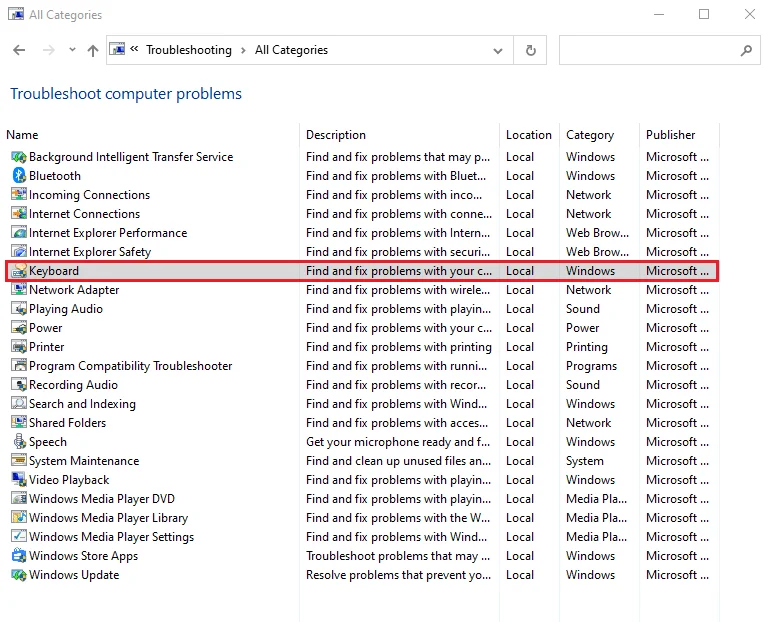Click 'Troubleshoot problems that may' description
Image resolution: width=772 pixels, height=622 pixels.
(x=398, y=556)
